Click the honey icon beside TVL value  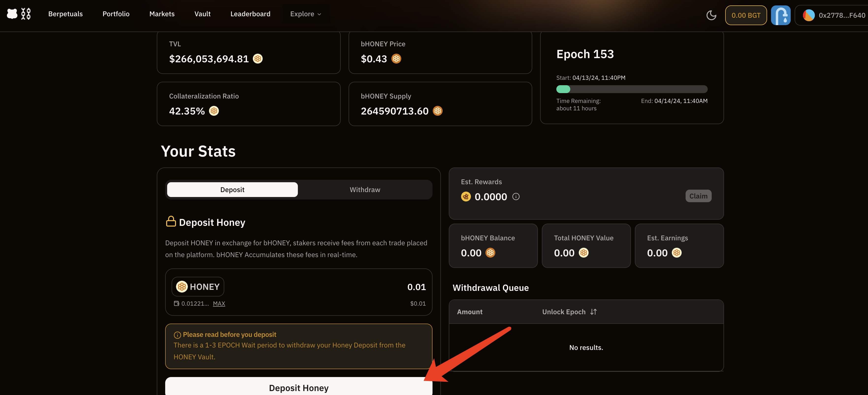(x=258, y=59)
